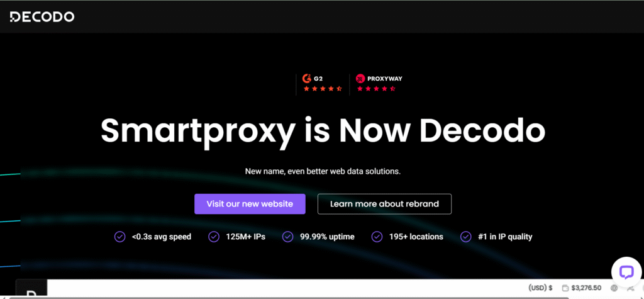The image size is (644, 299).
Task: Click checkmark icon beside 99.99% uptime
Action: point(287,237)
